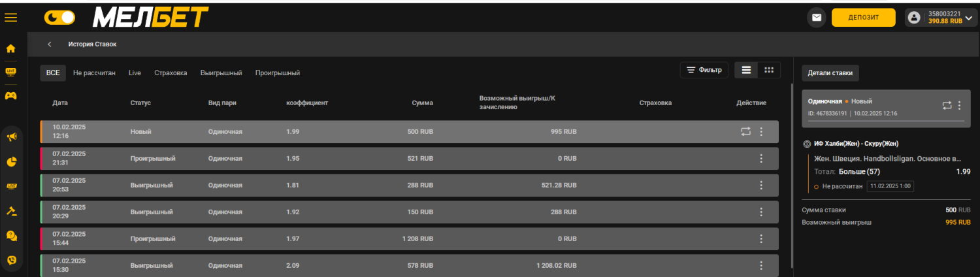Toggle the light/dark theme switch
This screenshot has width=980, height=277.
(x=59, y=18)
